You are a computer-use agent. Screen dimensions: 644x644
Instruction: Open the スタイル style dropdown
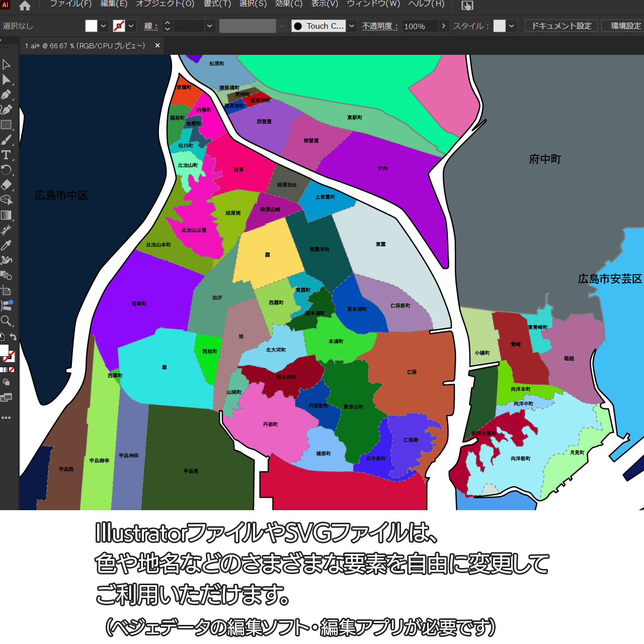tap(512, 26)
